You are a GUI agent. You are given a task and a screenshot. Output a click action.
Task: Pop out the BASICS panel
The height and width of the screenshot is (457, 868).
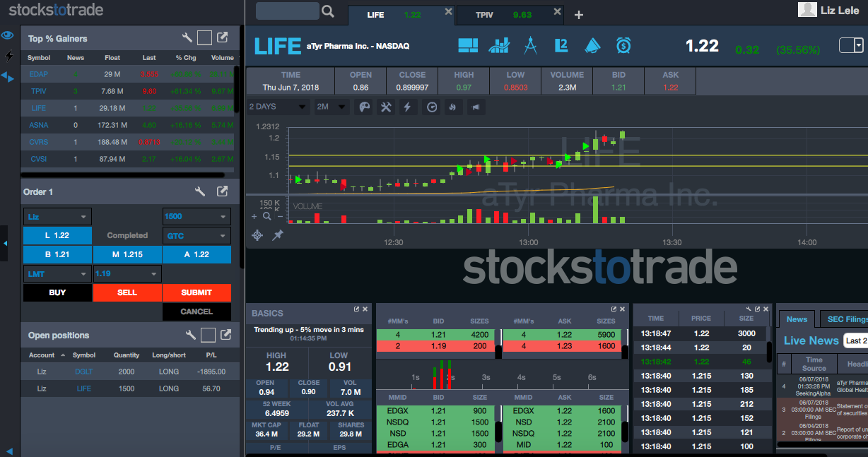(x=357, y=309)
